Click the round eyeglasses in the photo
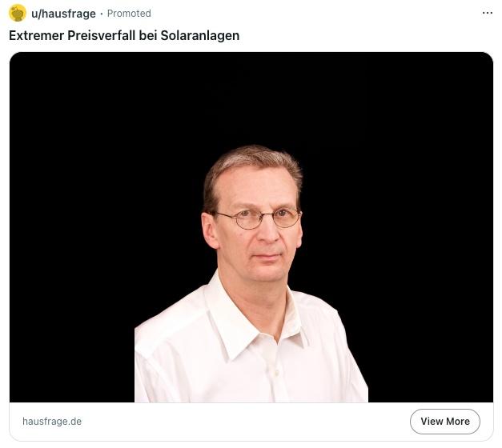This screenshot has height=448, width=502. coord(259,218)
